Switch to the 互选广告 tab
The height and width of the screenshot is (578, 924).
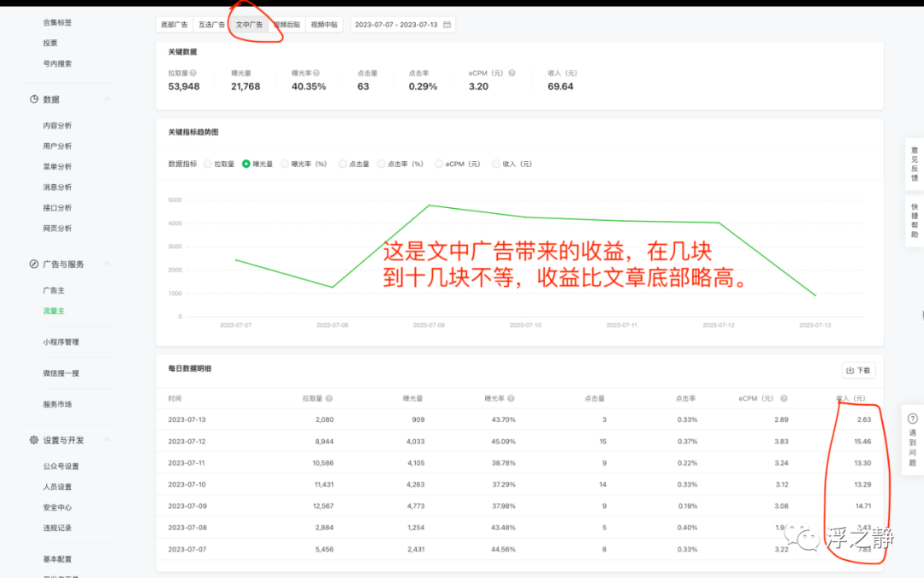click(211, 25)
